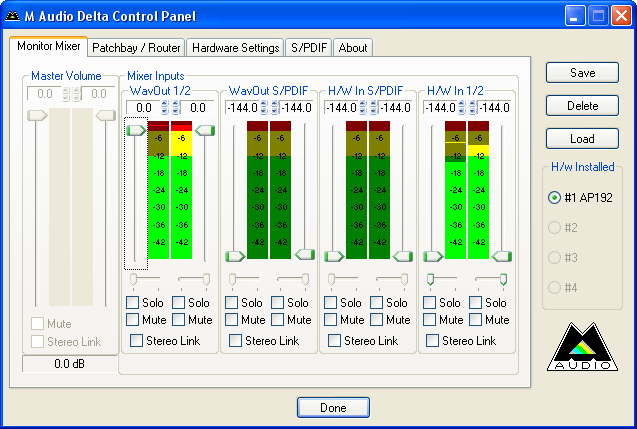Screen dimensions: 637x429
Task: Check right Mute for H/W In S/PDIF
Action: tap(377, 320)
